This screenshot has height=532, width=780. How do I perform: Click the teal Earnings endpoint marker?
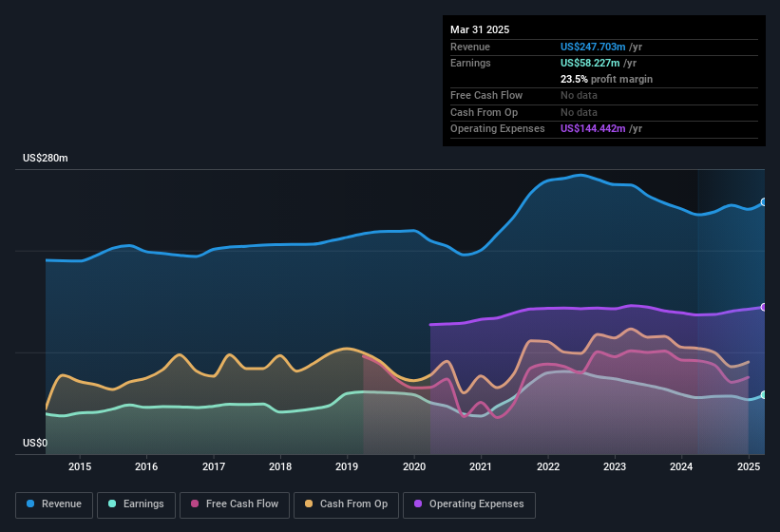pos(764,395)
